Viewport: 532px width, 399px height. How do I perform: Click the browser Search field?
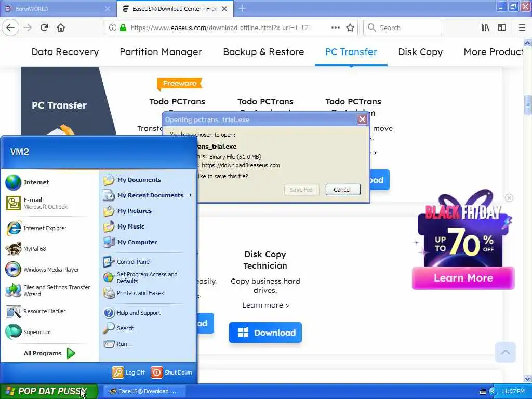pyautogui.click(x=403, y=28)
